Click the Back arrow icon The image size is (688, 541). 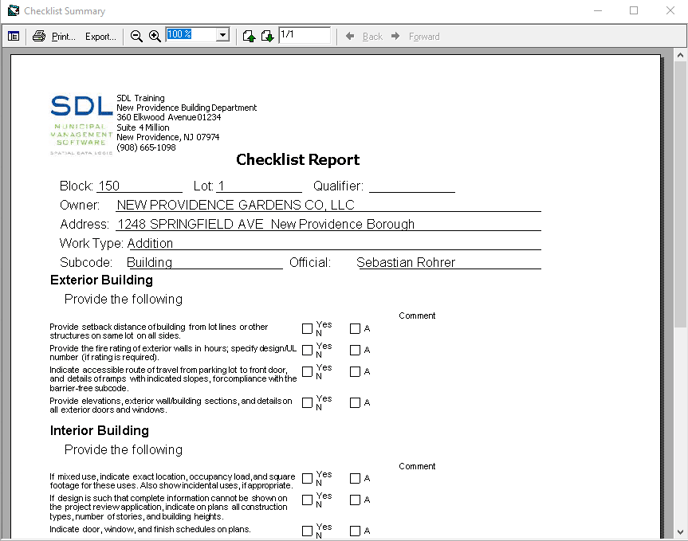click(x=350, y=36)
